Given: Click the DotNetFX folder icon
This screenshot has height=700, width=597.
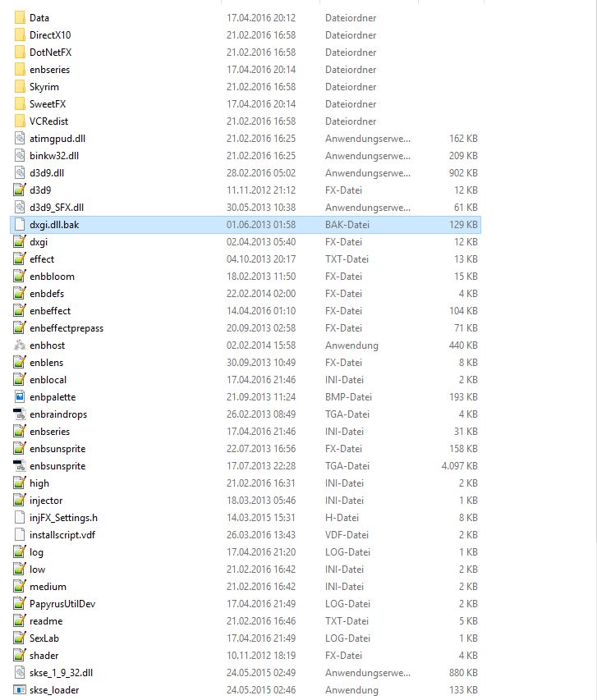Looking at the screenshot, I should 20,53.
